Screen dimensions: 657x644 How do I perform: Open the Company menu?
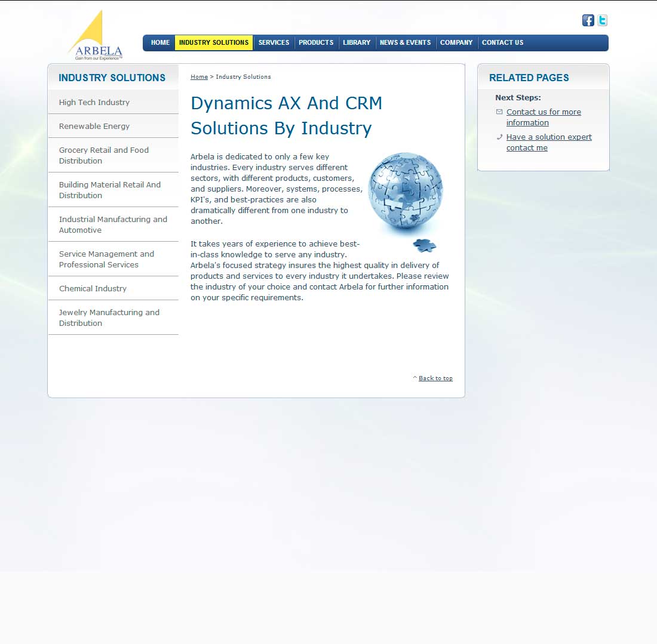(456, 43)
